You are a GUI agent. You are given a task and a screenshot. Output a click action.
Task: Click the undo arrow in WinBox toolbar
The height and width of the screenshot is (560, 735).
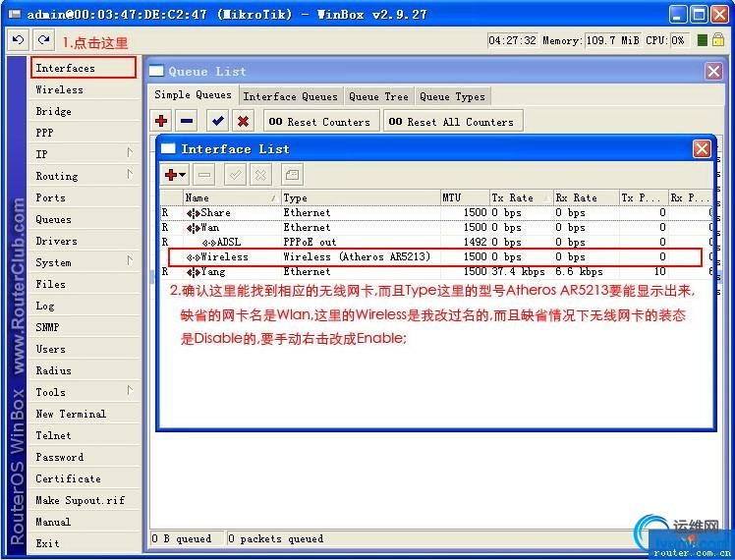pos(19,40)
